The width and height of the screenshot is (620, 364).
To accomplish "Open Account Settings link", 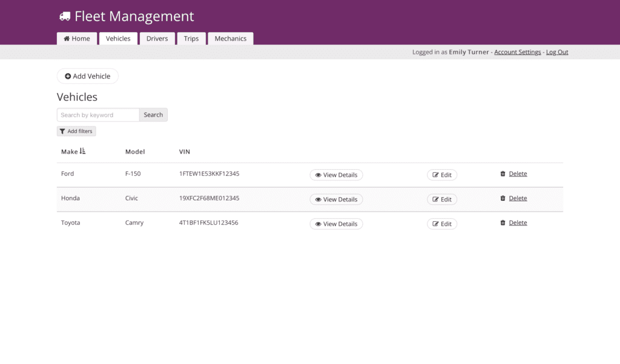I will (517, 52).
